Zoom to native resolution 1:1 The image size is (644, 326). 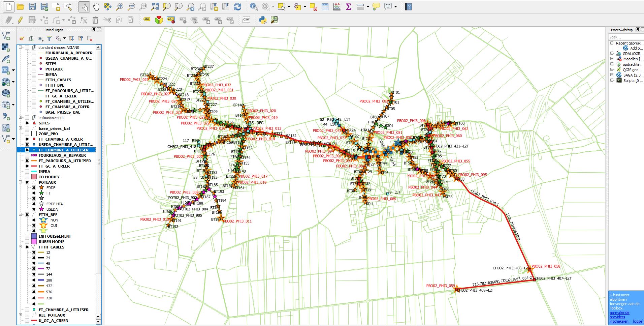[143, 6]
